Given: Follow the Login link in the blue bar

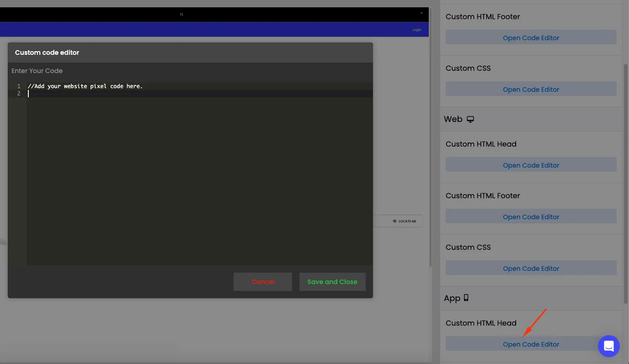Looking at the screenshot, I should 417,30.
